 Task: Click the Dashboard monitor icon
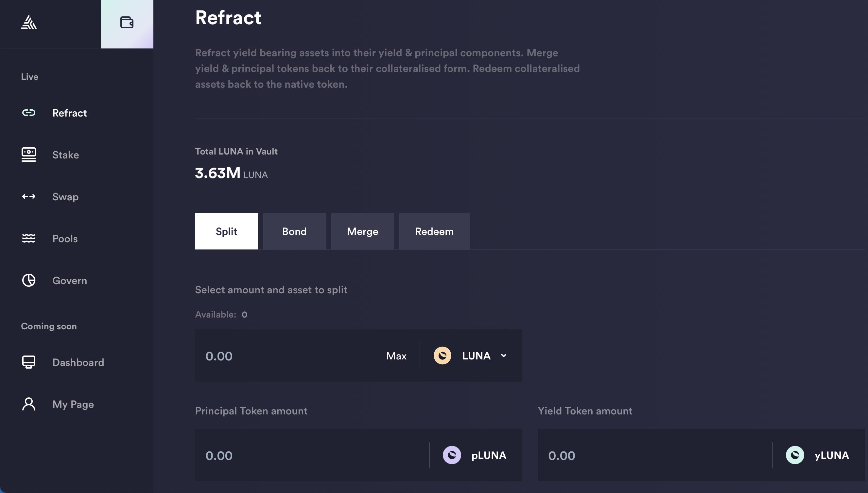coord(29,362)
